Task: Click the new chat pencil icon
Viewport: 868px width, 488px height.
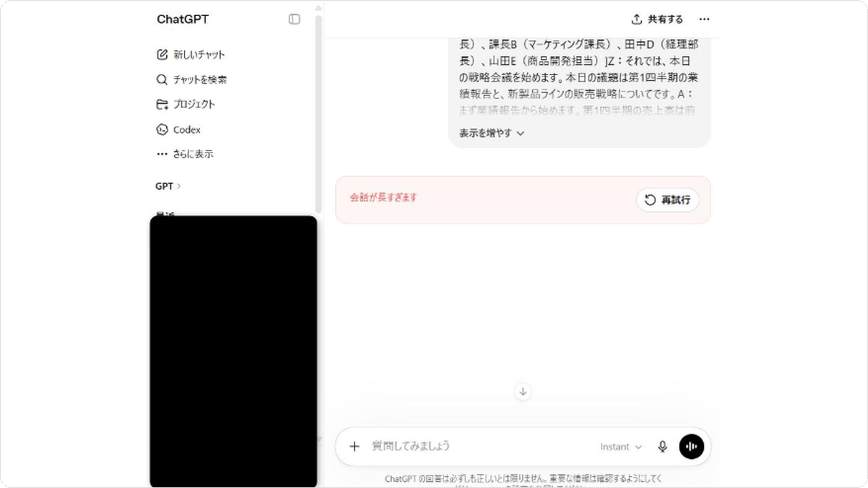Action: pos(162,54)
